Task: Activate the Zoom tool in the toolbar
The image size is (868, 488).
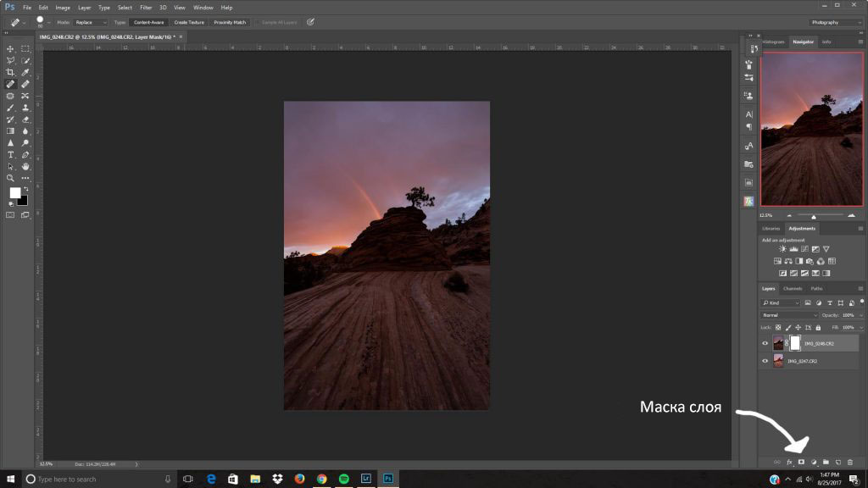Action: click(11, 178)
